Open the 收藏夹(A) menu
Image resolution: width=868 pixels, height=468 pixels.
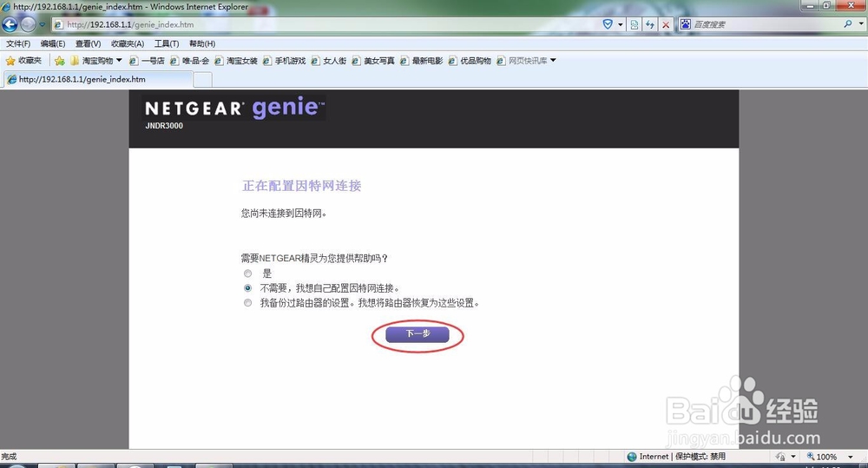128,43
